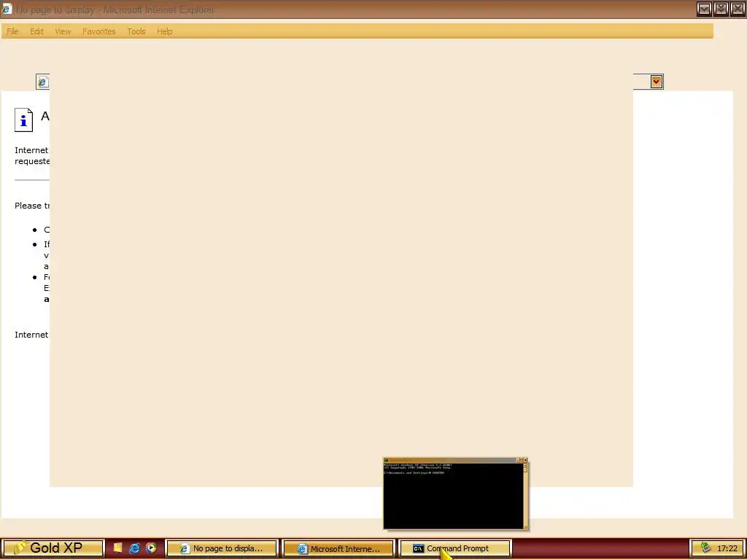Open the Help menu

164,31
